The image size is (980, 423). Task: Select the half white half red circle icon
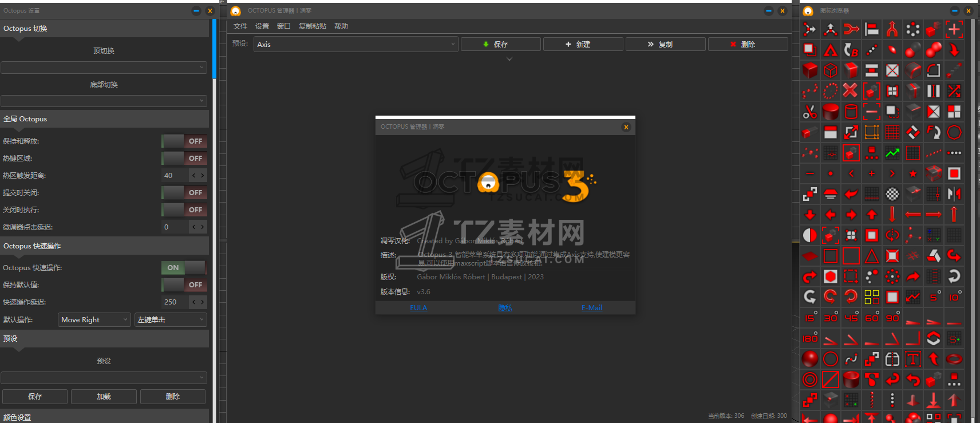click(x=810, y=235)
